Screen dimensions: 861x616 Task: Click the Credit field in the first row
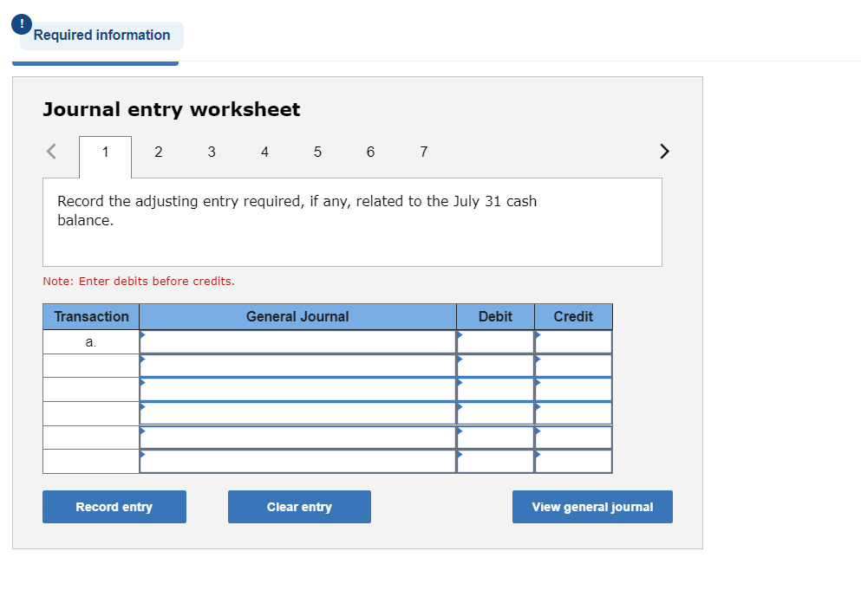(x=573, y=341)
